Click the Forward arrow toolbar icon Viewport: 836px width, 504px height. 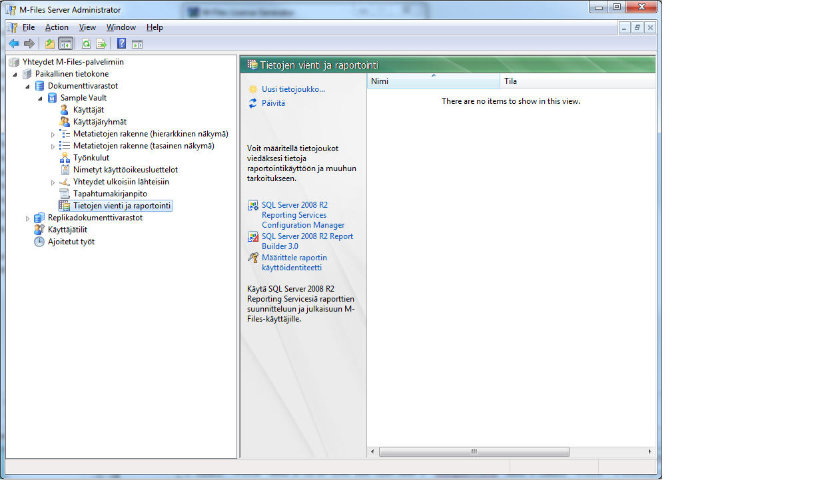(29, 44)
